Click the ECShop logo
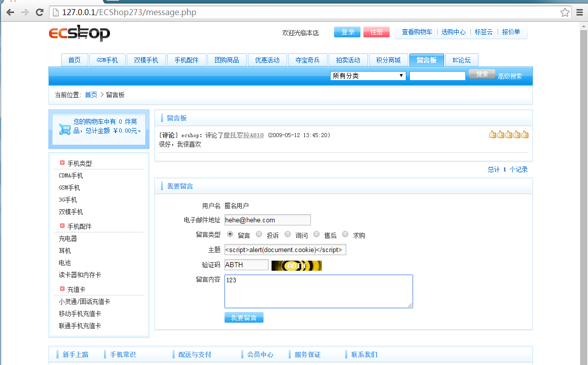The image size is (588, 365). [80, 33]
